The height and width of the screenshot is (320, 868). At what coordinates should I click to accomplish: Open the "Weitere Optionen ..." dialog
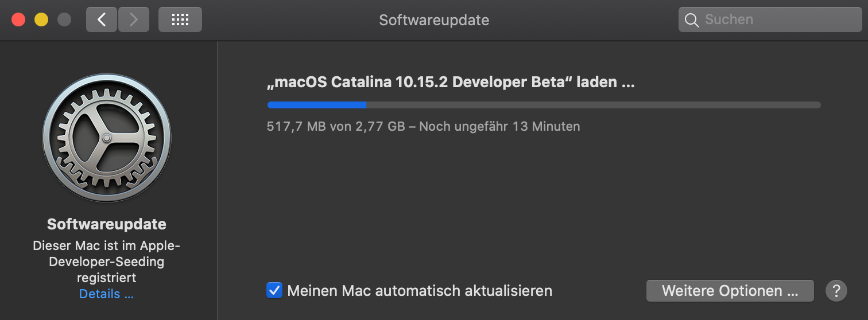click(730, 291)
